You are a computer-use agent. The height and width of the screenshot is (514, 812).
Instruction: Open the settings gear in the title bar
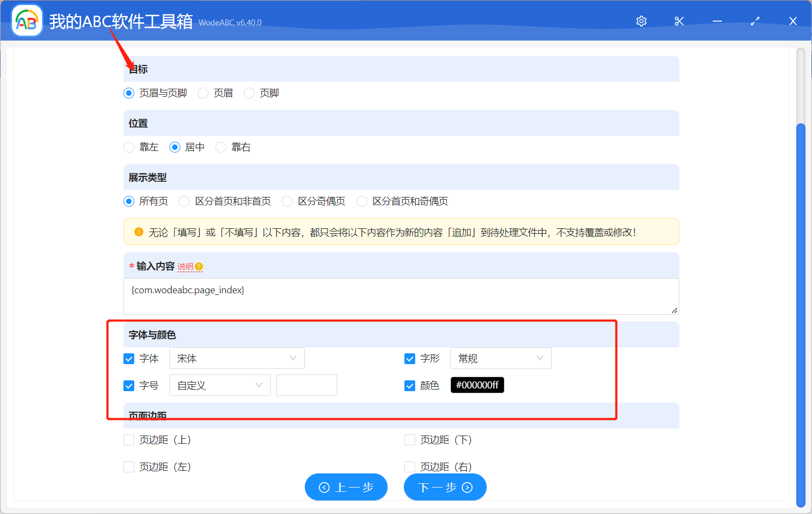click(641, 21)
